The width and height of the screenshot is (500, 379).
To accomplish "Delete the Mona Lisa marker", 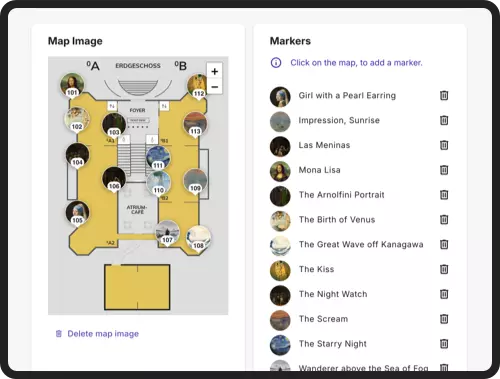I will coord(444,170).
